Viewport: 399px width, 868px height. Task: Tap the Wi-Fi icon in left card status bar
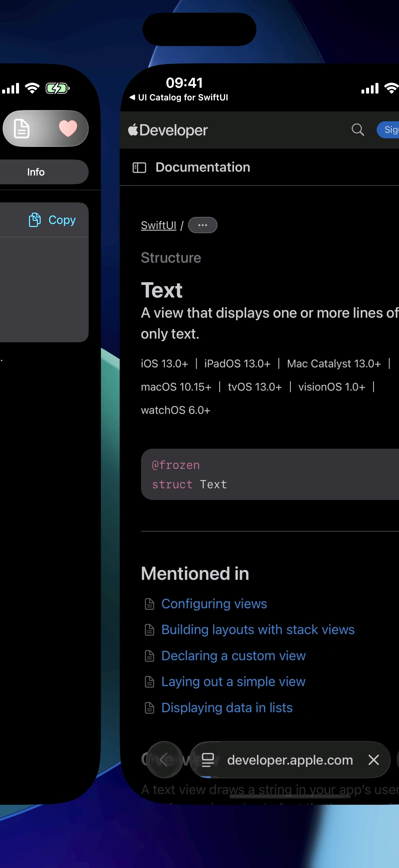click(x=32, y=88)
